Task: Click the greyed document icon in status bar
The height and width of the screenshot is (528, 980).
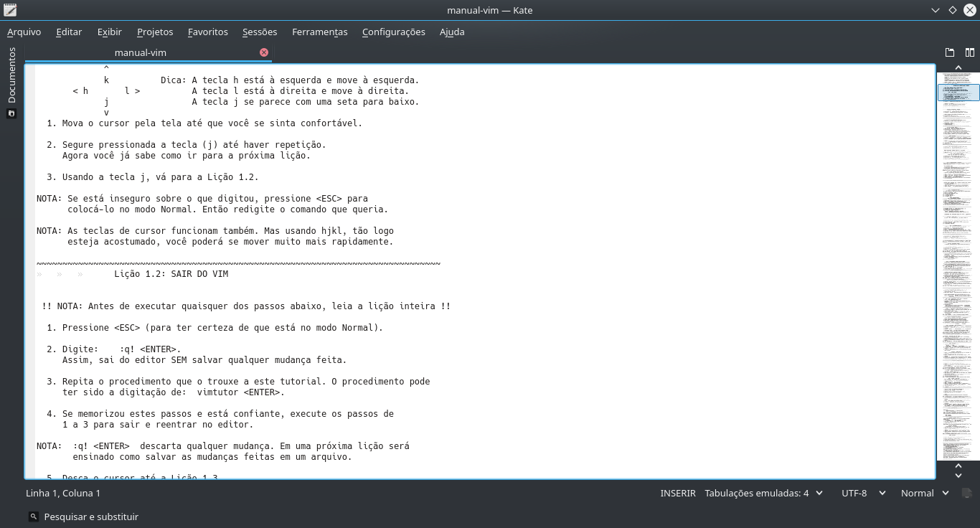Action: pos(967,493)
